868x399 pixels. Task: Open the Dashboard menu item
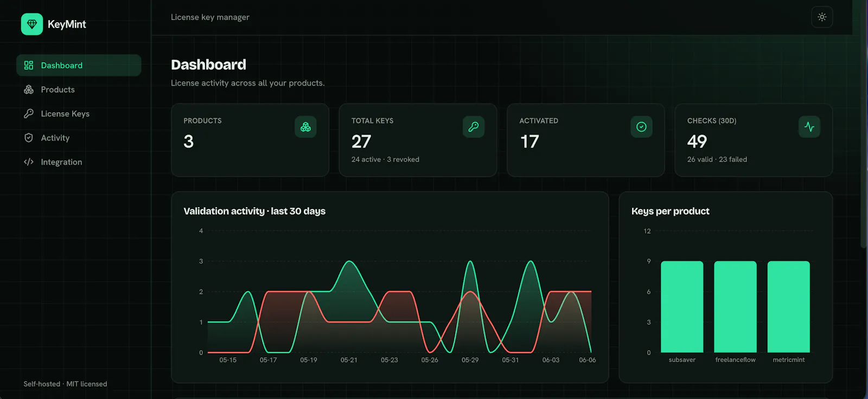tap(79, 65)
